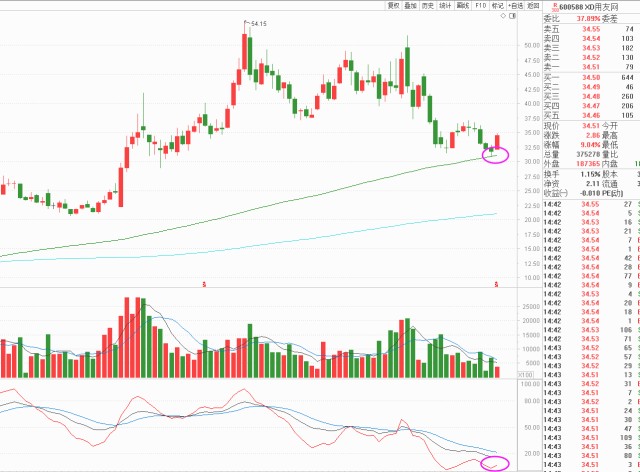Click the stock name 600588 XD用友网

[597, 6]
